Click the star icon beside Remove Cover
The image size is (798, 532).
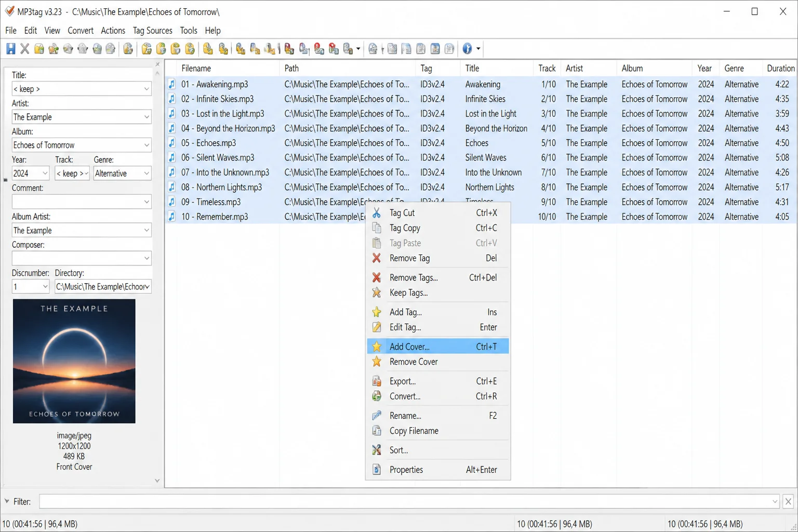tap(377, 362)
